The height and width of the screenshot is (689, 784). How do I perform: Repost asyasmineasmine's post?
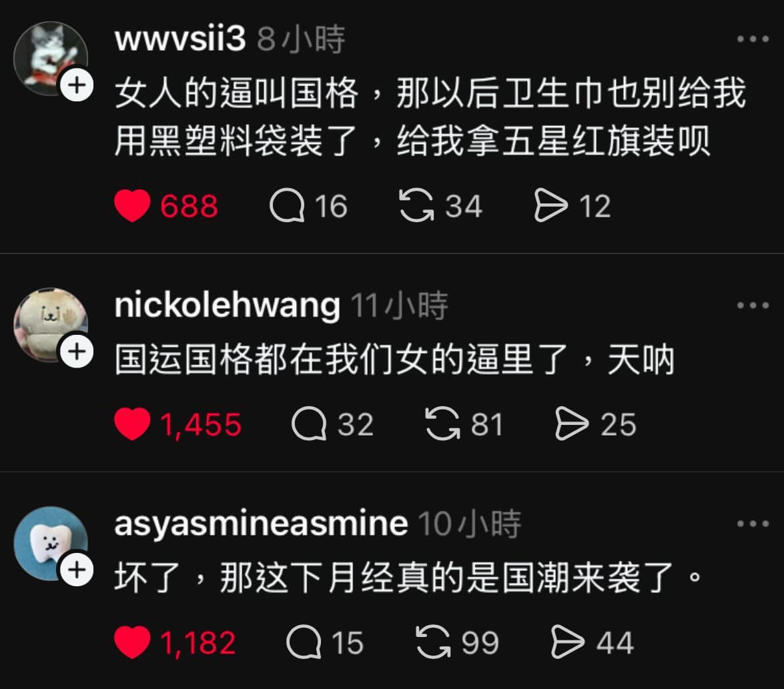pyautogui.click(x=433, y=642)
